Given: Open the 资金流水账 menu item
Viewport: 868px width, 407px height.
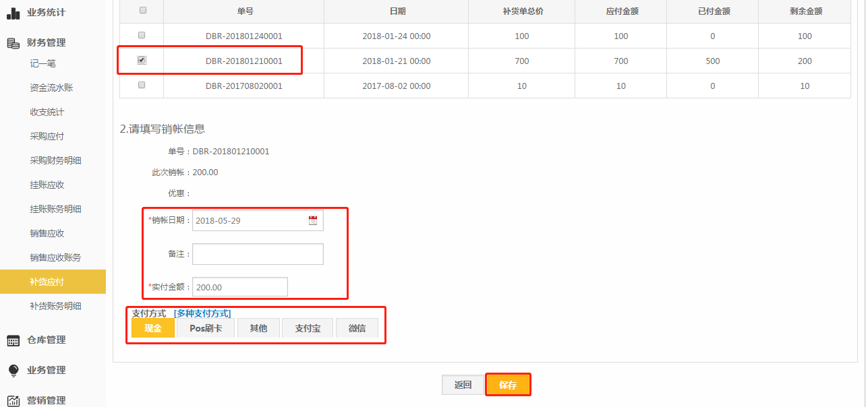Looking at the screenshot, I should 51,88.
